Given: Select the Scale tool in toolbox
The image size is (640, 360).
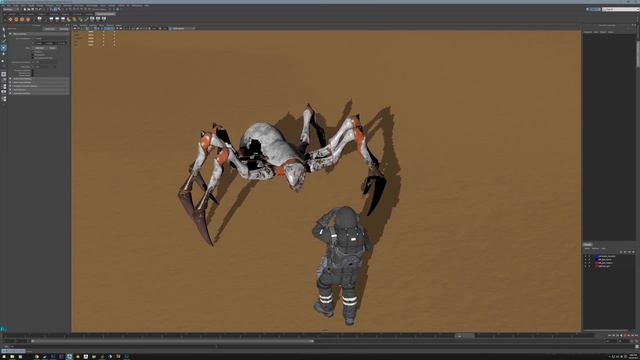Looking at the screenshot, I should (x=3, y=61).
